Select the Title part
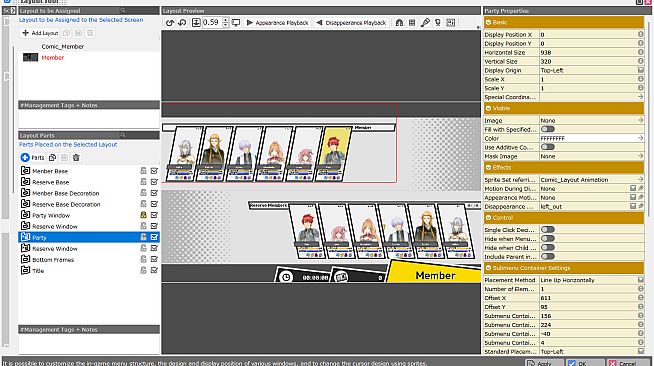The width and height of the screenshot is (654, 366). click(x=38, y=270)
